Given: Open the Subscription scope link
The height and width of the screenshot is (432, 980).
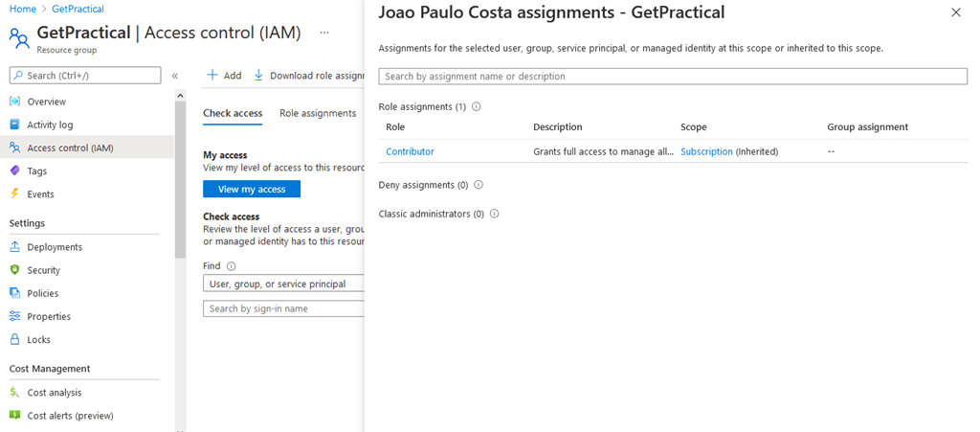Looking at the screenshot, I should [x=706, y=151].
